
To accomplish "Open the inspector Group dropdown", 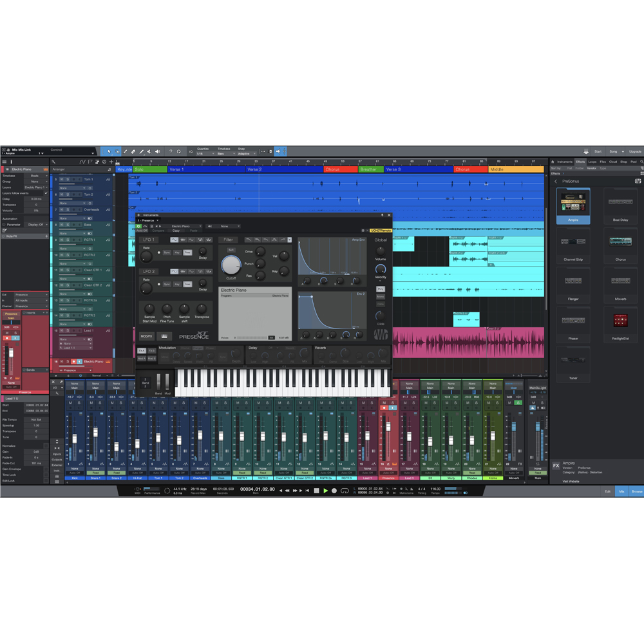I will pyautogui.click(x=35, y=182).
